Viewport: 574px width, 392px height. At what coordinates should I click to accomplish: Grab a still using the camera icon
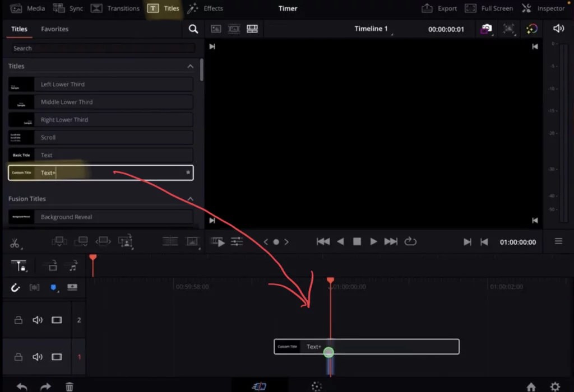[x=486, y=29]
